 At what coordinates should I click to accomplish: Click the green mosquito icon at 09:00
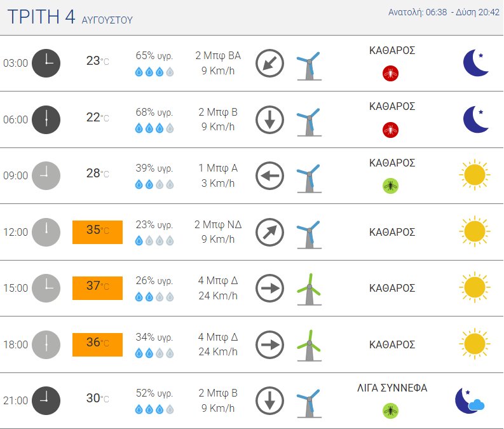point(390,186)
